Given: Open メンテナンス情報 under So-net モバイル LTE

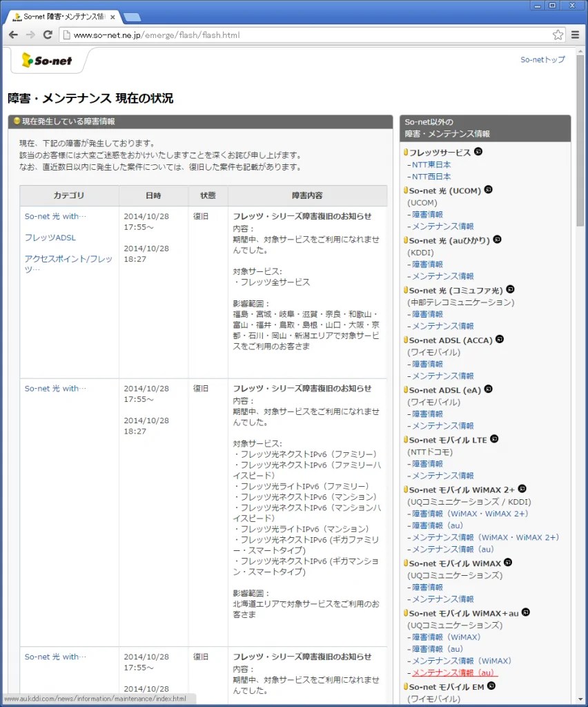Looking at the screenshot, I should pyautogui.click(x=443, y=475).
